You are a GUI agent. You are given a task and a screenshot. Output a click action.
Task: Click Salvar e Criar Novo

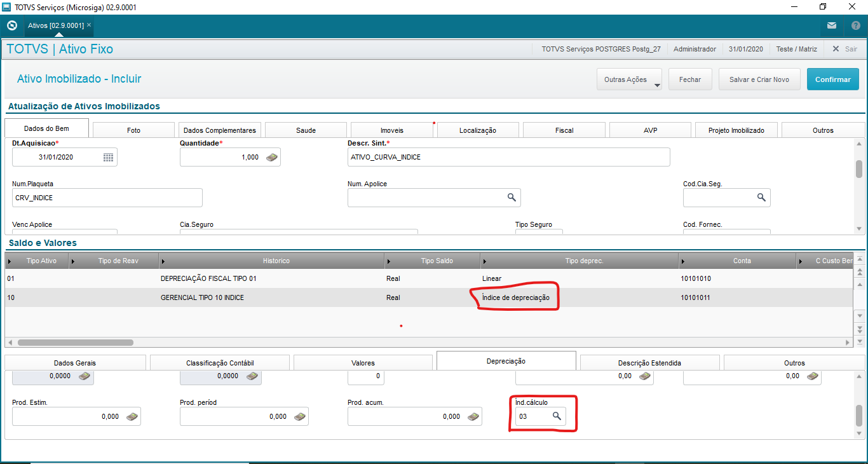(x=759, y=79)
